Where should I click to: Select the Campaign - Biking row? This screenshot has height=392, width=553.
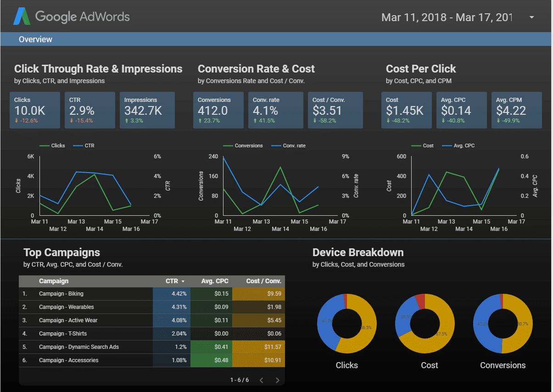[x=61, y=294]
